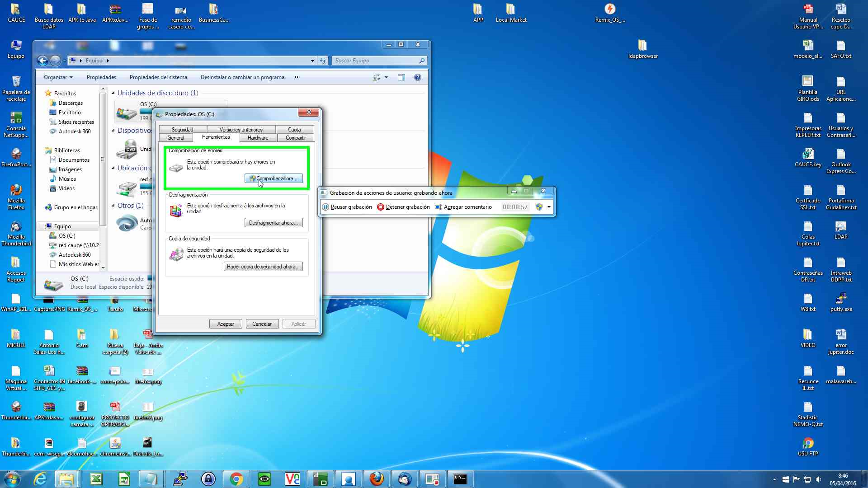Open the Compartir tab
868x488 pixels.
click(x=296, y=138)
